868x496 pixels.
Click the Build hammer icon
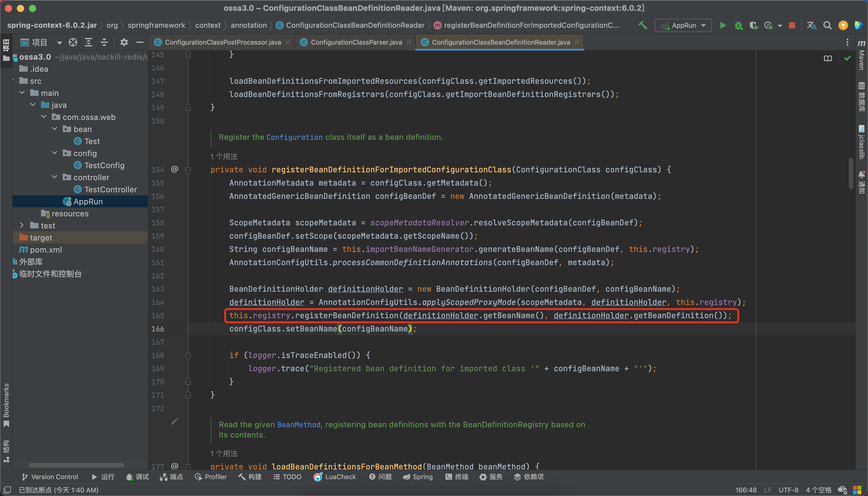tap(643, 26)
